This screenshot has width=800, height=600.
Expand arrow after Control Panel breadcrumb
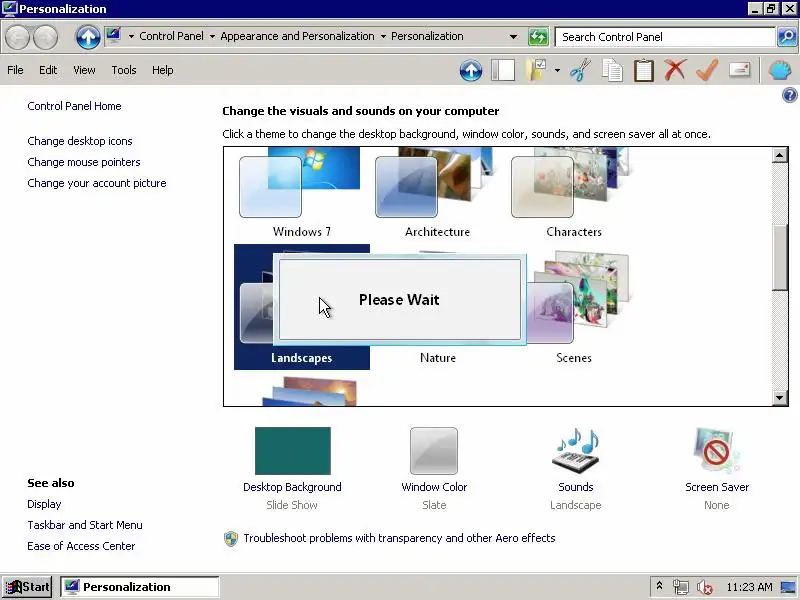point(212,36)
